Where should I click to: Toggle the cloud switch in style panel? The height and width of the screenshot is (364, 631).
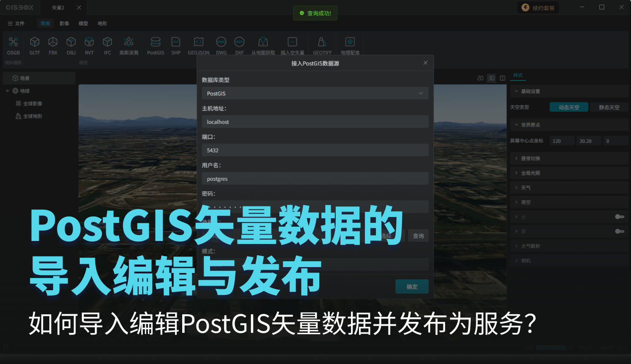619,217
